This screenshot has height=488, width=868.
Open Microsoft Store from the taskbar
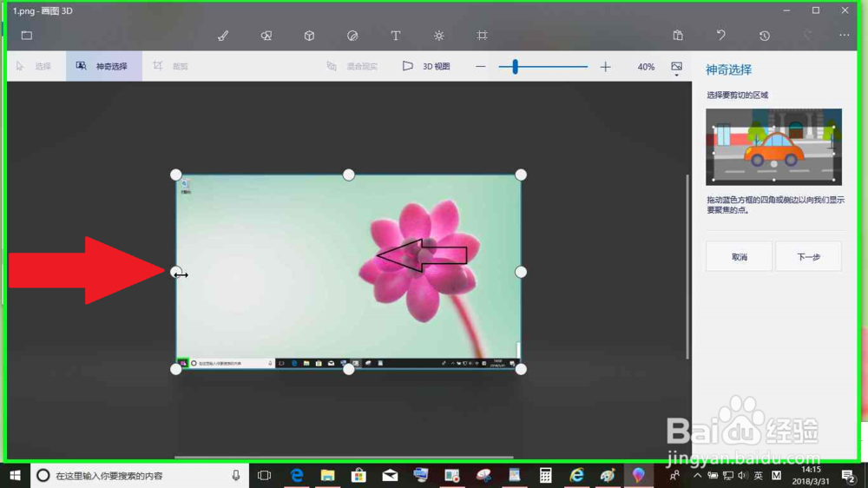pyautogui.click(x=358, y=475)
